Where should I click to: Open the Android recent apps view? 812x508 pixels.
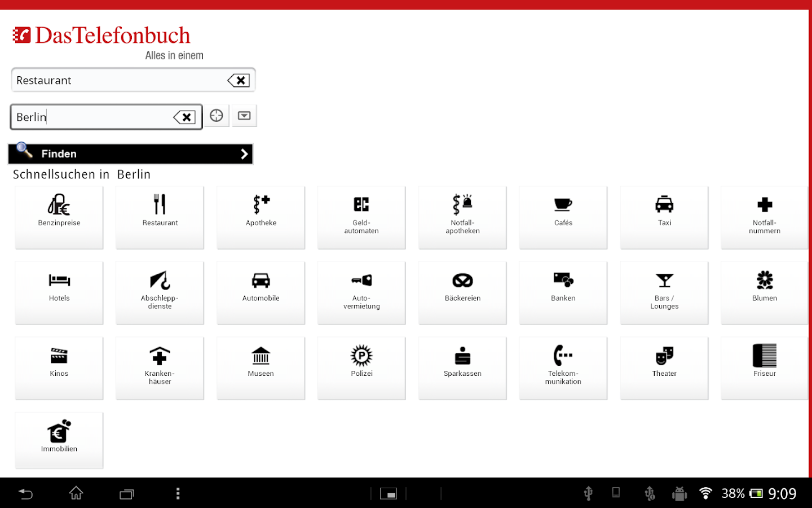click(x=126, y=493)
